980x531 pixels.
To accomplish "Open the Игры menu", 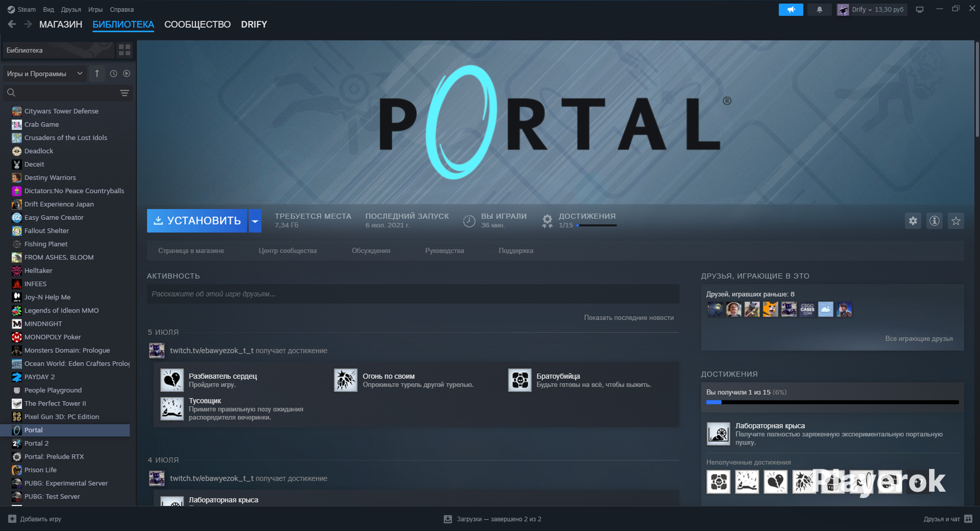I will click(96, 10).
